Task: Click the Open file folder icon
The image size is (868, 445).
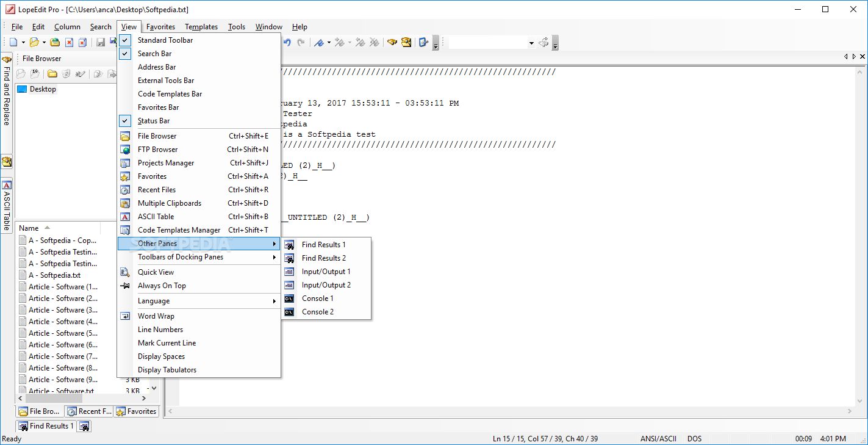Action: (35, 42)
